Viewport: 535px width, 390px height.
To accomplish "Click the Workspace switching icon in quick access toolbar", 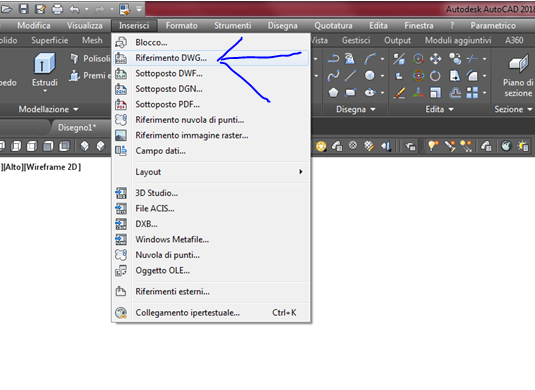I will (x=125, y=9).
